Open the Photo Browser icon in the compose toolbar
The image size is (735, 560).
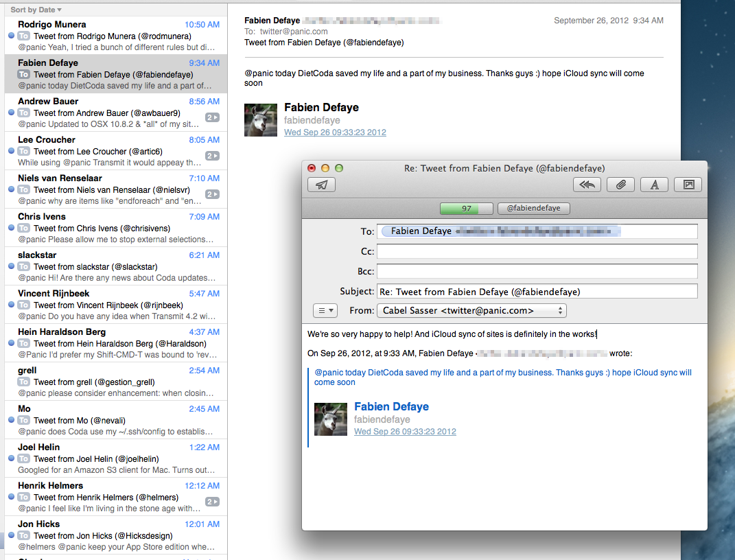coord(688,185)
